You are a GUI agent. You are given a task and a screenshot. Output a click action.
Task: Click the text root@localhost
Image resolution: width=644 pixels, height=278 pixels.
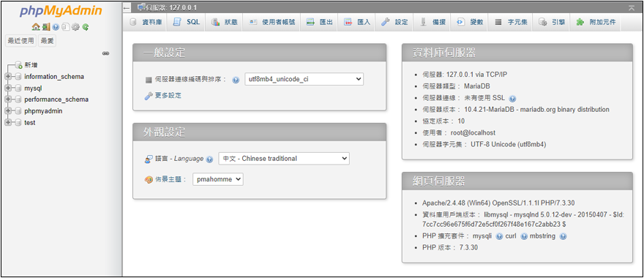[x=473, y=133]
